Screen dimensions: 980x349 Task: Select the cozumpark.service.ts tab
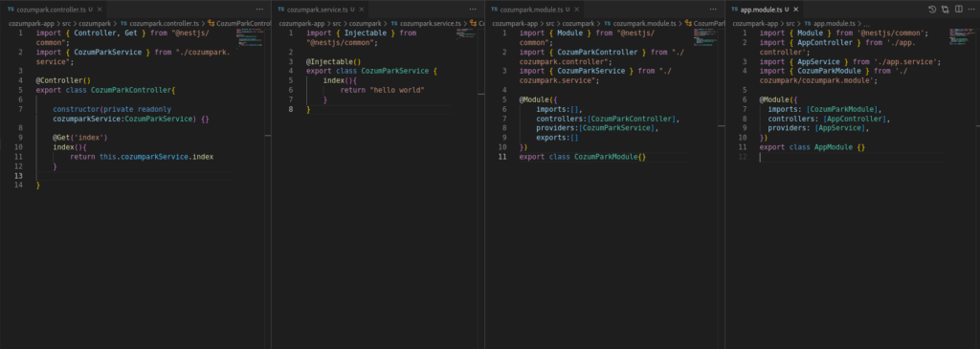tap(319, 10)
